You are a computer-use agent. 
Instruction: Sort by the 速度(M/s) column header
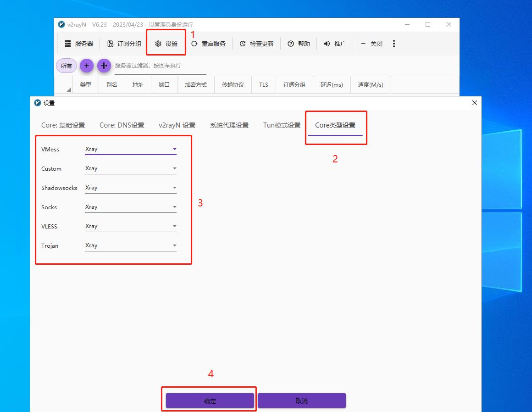coord(371,85)
